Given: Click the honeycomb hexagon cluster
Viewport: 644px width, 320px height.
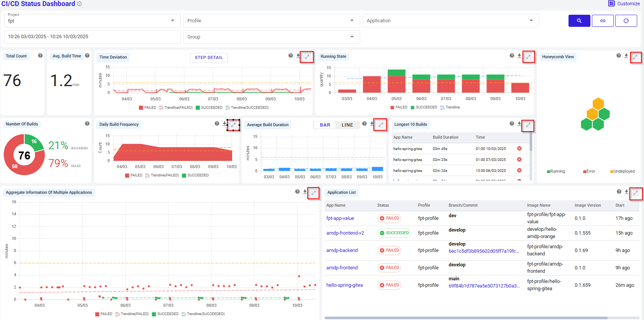Looking at the screenshot, I should click(595, 114).
